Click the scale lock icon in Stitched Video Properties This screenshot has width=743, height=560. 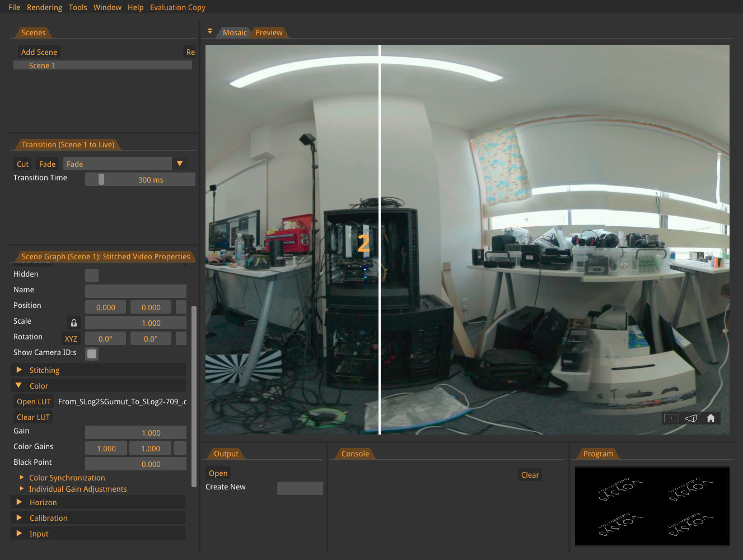73,323
